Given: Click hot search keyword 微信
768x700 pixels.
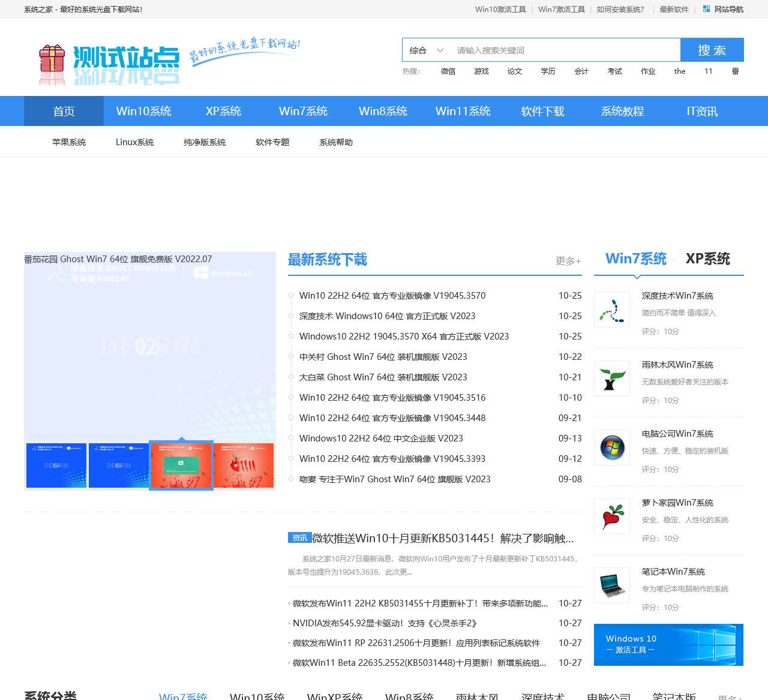Looking at the screenshot, I should pos(448,71).
